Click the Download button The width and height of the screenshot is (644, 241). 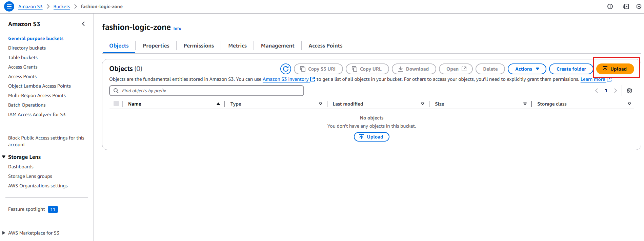pyautogui.click(x=414, y=69)
